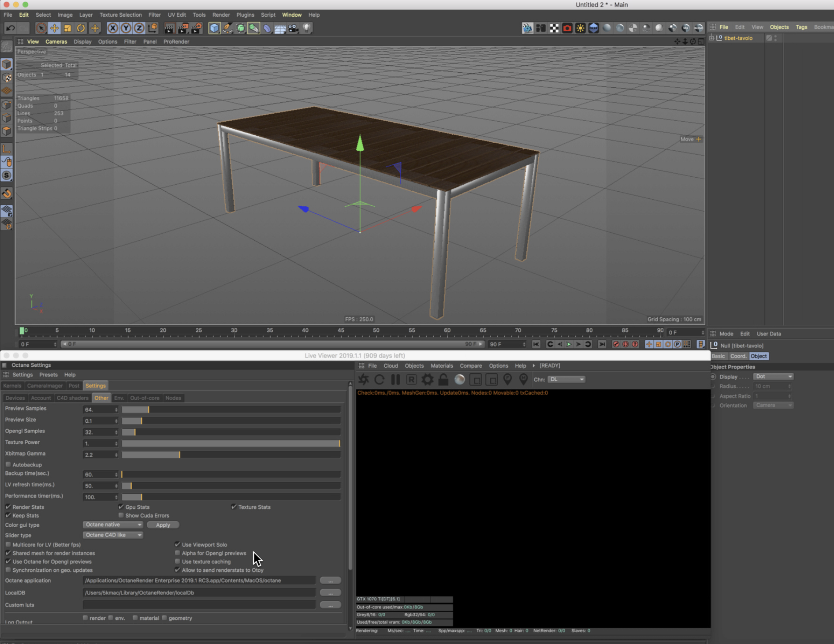This screenshot has width=834, height=644.
Task: Click the Apply button
Action: [163, 525]
